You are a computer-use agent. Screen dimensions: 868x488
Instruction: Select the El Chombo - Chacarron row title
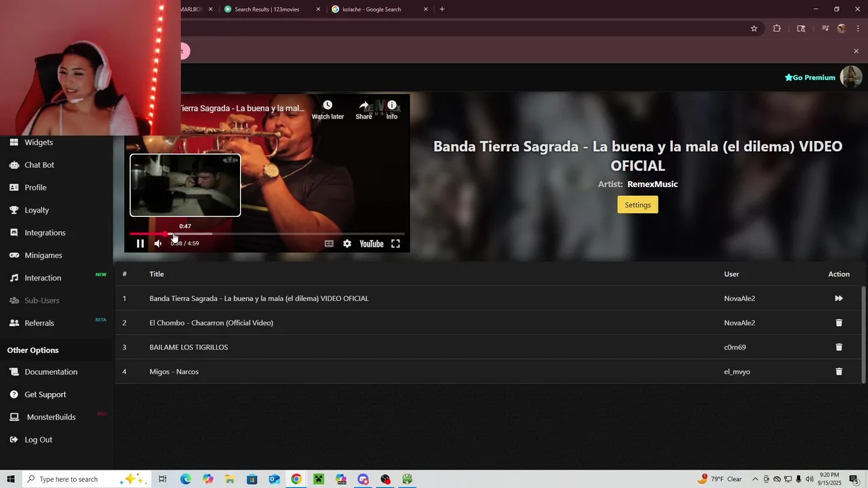pos(212,323)
